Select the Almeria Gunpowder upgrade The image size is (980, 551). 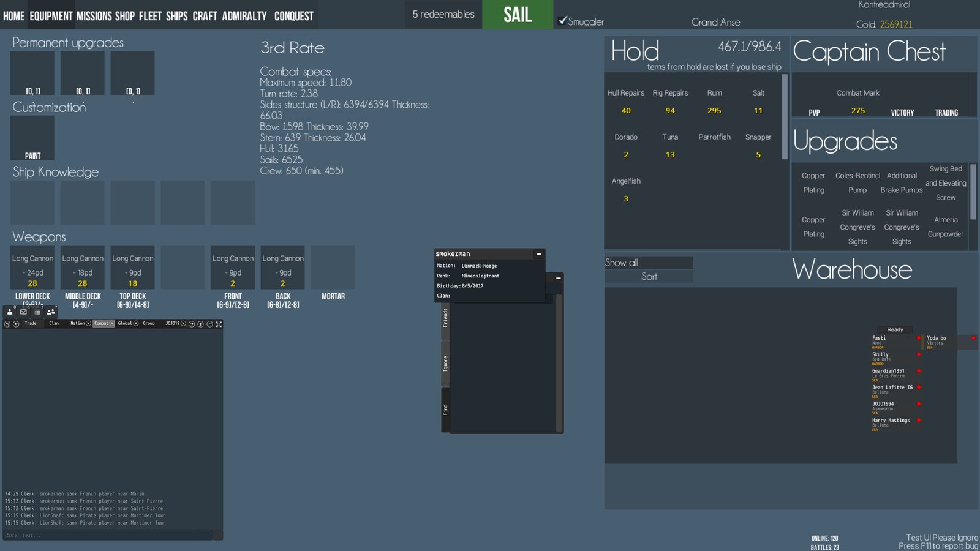[x=946, y=227]
